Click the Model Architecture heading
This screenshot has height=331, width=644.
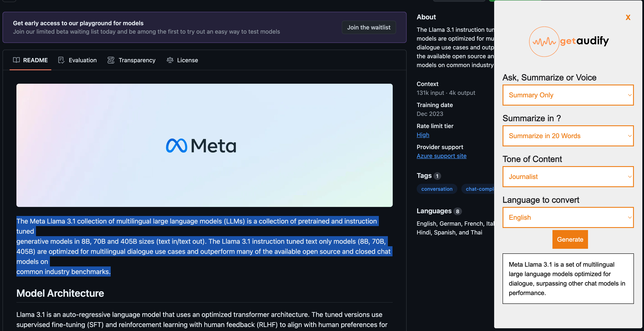click(x=60, y=293)
